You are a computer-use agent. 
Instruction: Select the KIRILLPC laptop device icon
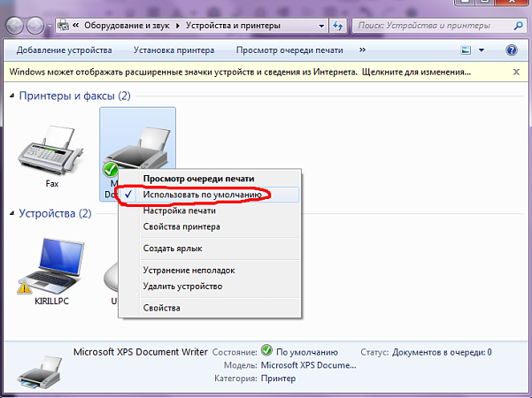click(x=51, y=266)
